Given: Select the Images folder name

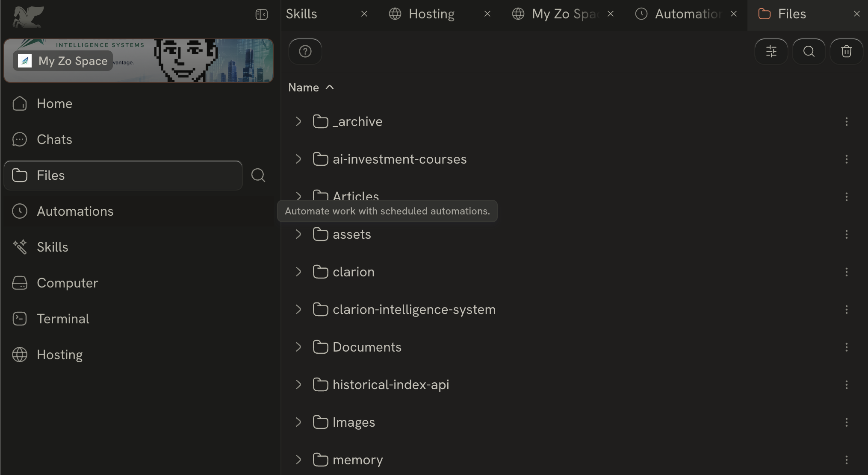Looking at the screenshot, I should pyautogui.click(x=354, y=422).
